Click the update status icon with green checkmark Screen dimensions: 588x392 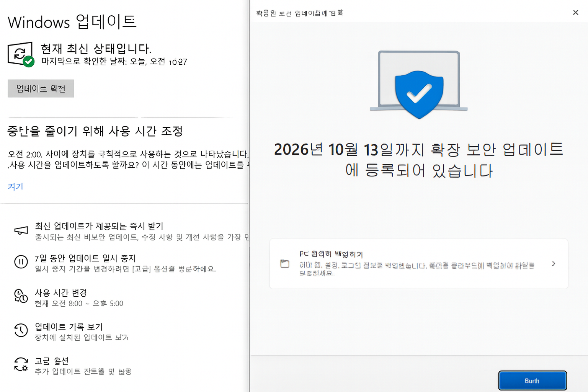click(x=21, y=54)
